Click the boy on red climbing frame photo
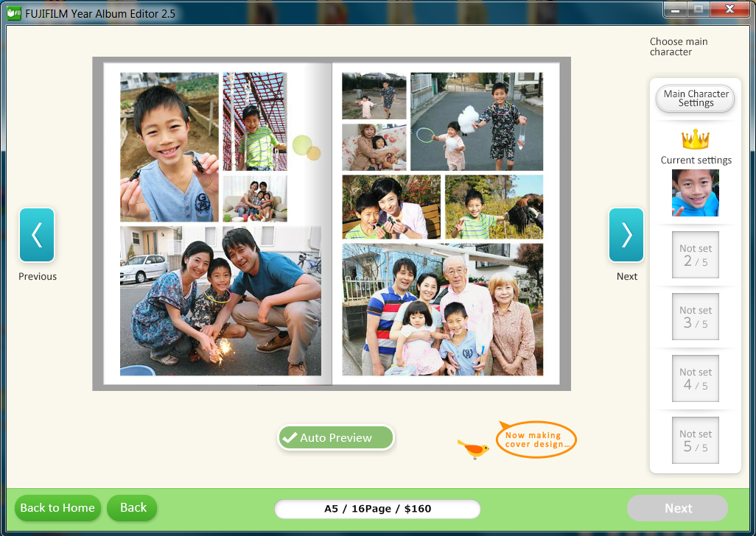 [x=254, y=121]
